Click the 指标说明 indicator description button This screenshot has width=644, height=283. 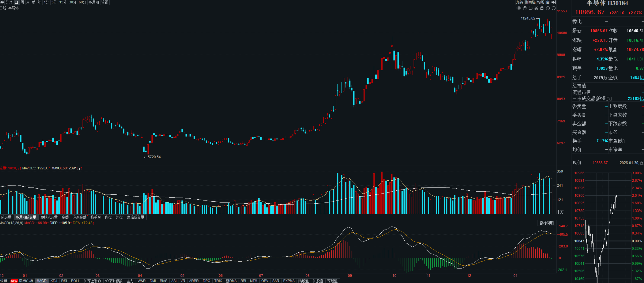pyautogui.click(x=547, y=223)
